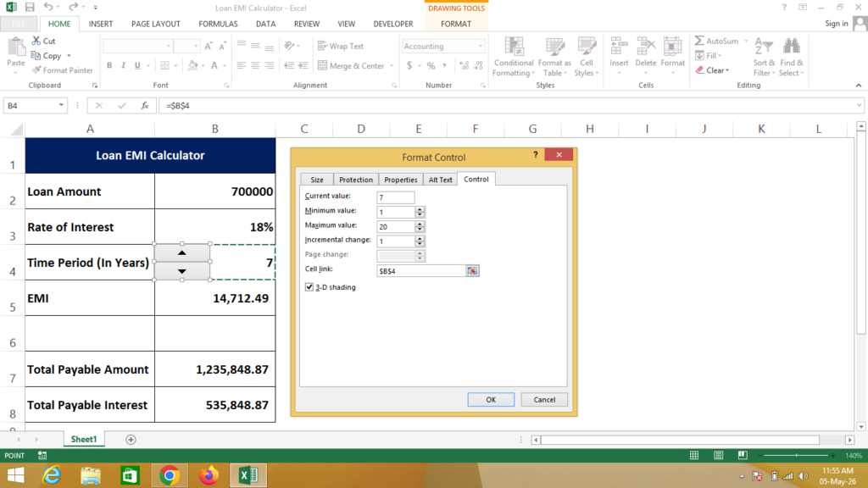
Task: Click the Sheet1 tab
Action: tap(84, 440)
